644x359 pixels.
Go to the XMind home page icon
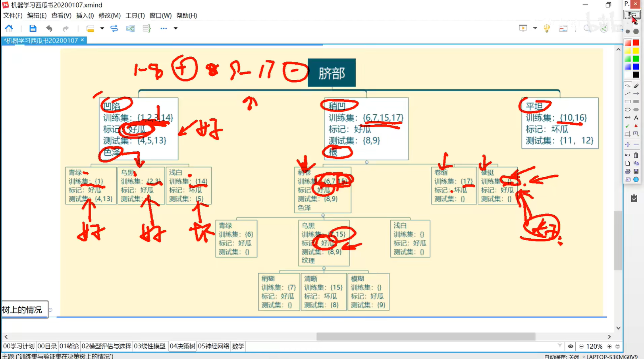tap(9, 28)
